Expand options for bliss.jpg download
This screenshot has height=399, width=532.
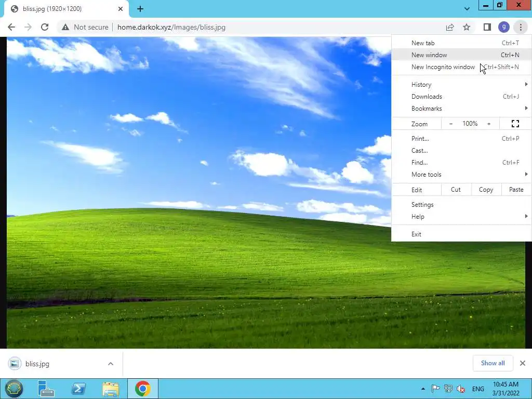click(111, 364)
